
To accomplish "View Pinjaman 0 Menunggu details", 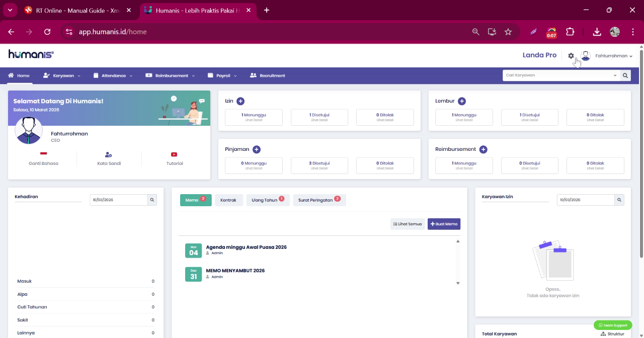I will (254, 165).
